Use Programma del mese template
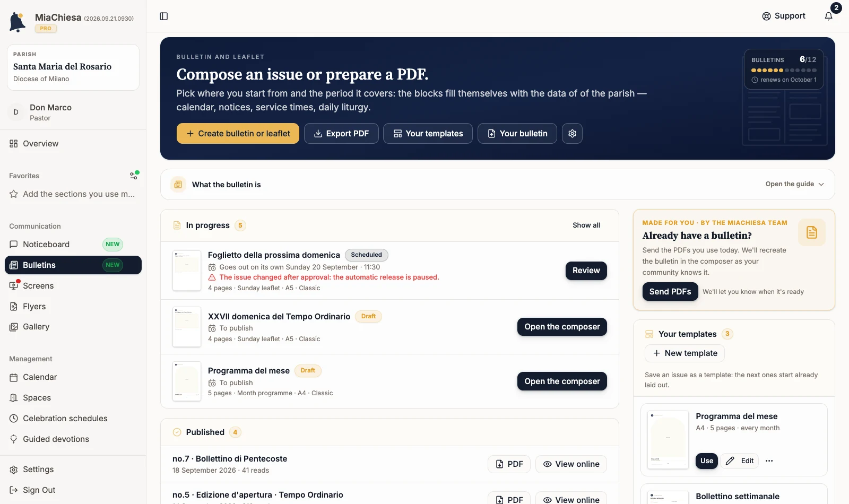This screenshot has width=849, height=504. (x=707, y=461)
